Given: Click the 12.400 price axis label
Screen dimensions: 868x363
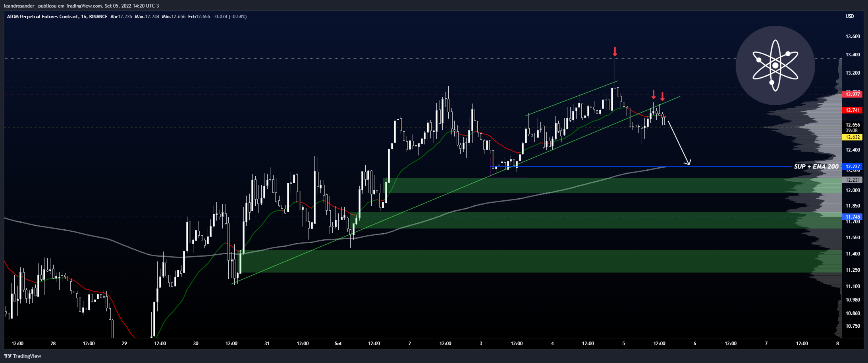Looking at the screenshot, I should pyautogui.click(x=853, y=150).
